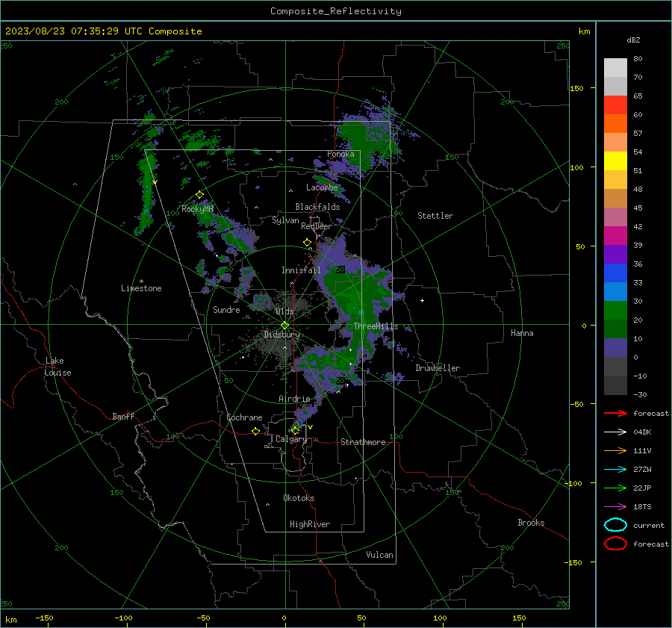
Task: Click the yellow diamond marker above Calgary
Action: point(295,430)
